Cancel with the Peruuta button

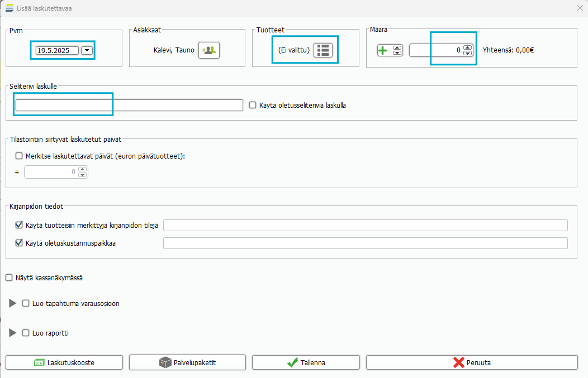tap(472, 362)
